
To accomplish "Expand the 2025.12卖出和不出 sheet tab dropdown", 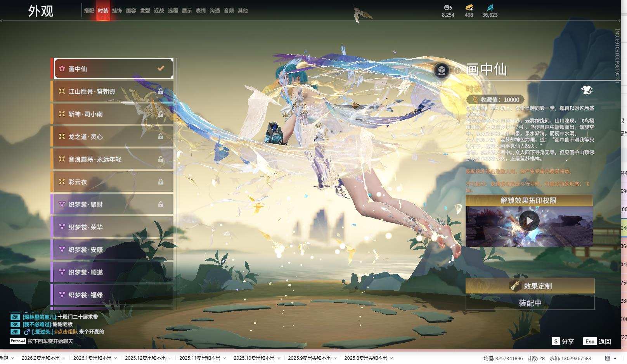I will [x=170, y=358].
